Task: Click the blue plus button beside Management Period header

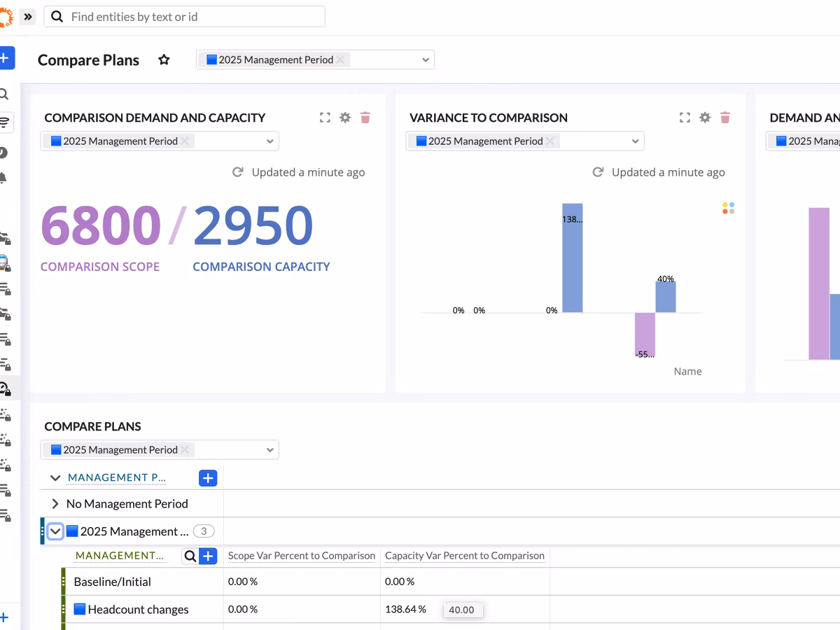Action: [x=208, y=478]
